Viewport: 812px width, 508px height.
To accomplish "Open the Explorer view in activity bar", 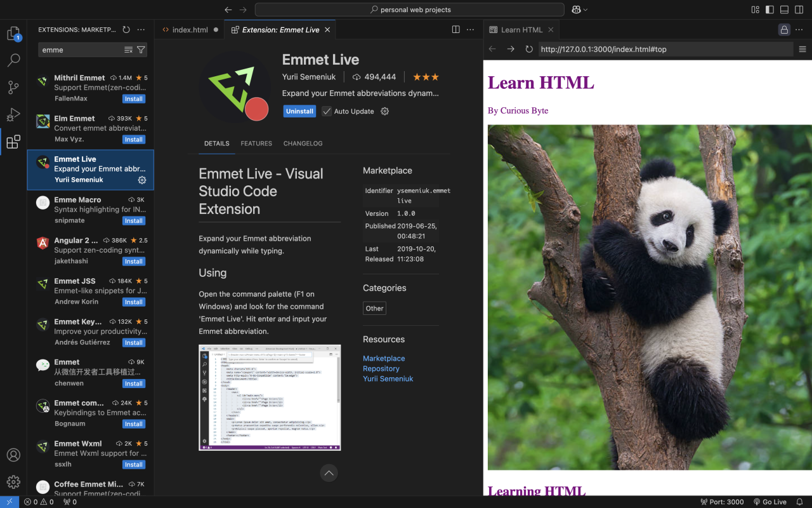I will [13, 34].
